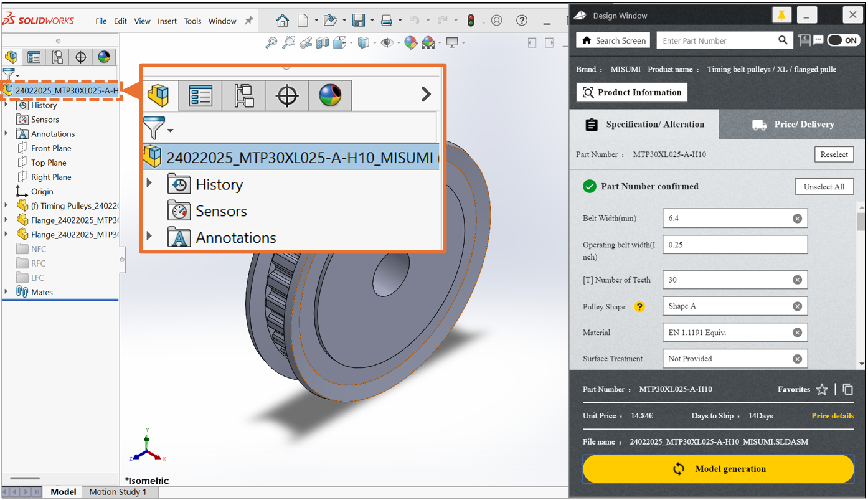Image resolution: width=868 pixels, height=500 pixels.
Task: Click the Zoom to Fit magnifier icon
Action: click(x=271, y=42)
